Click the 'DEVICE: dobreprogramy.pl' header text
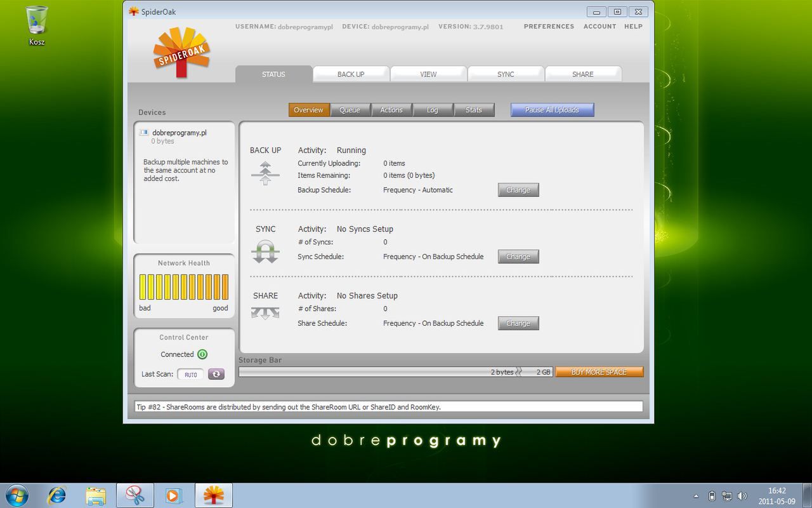This screenshot has width=812, height=508. 386,27
